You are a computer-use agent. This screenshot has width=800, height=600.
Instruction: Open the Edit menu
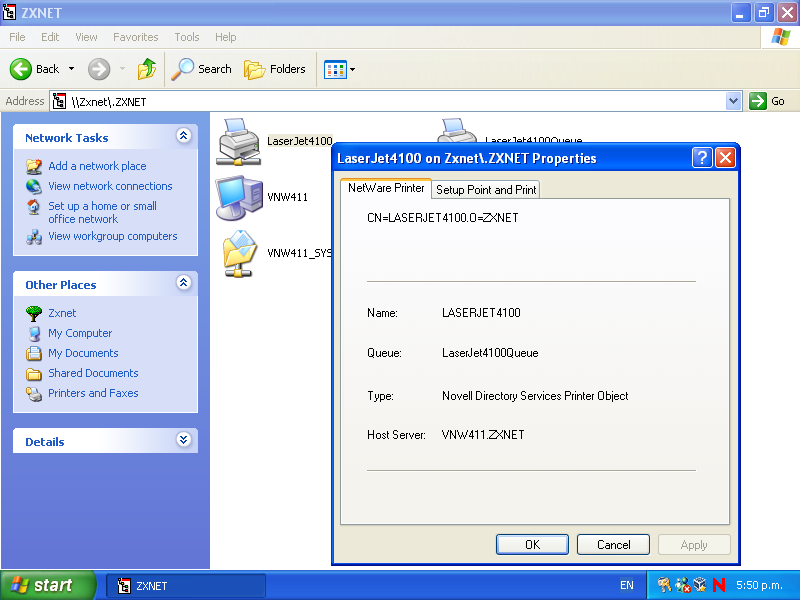point(50,37)
